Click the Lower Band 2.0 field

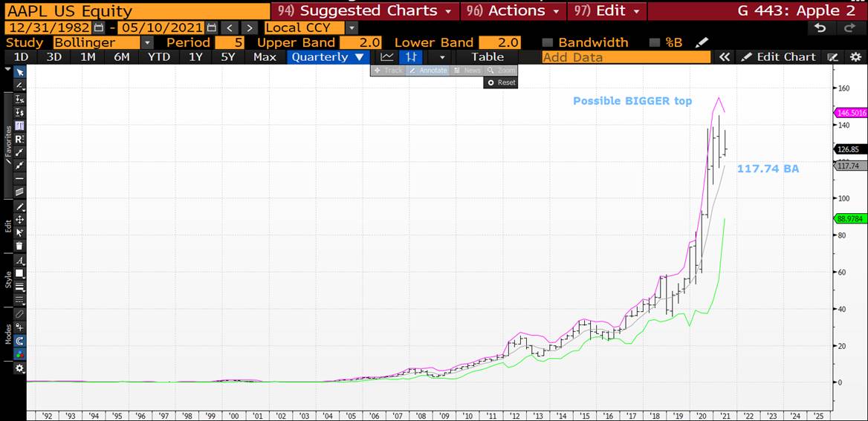click(500, 42)
